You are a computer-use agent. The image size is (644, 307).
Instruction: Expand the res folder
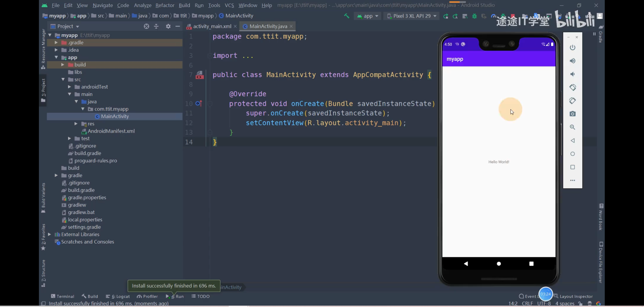coord(76,124)
